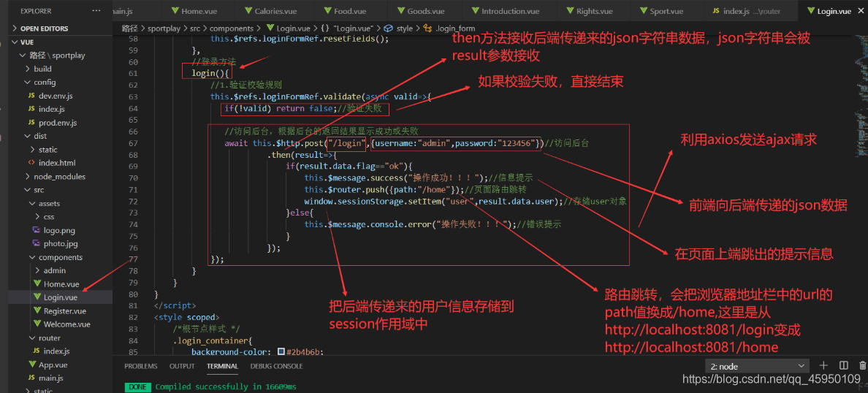
Task: Switch to the Rights.vue editor tab
Action: click(595, 11)
